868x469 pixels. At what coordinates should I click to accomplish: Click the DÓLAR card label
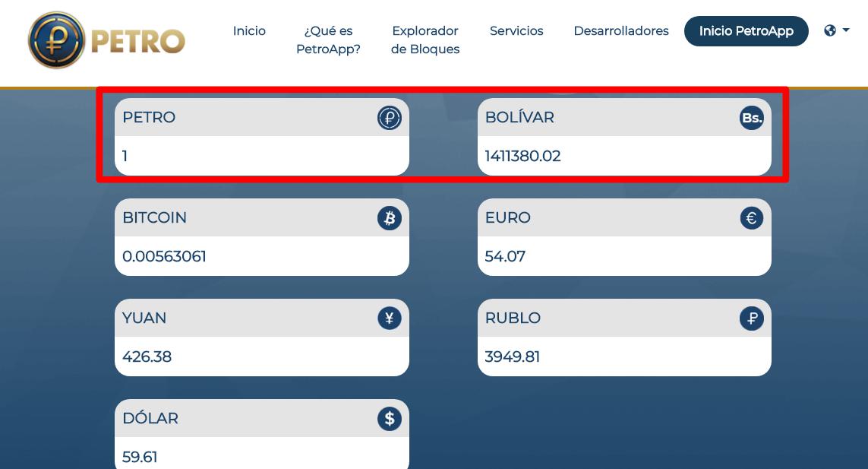[x=150, y=418]
